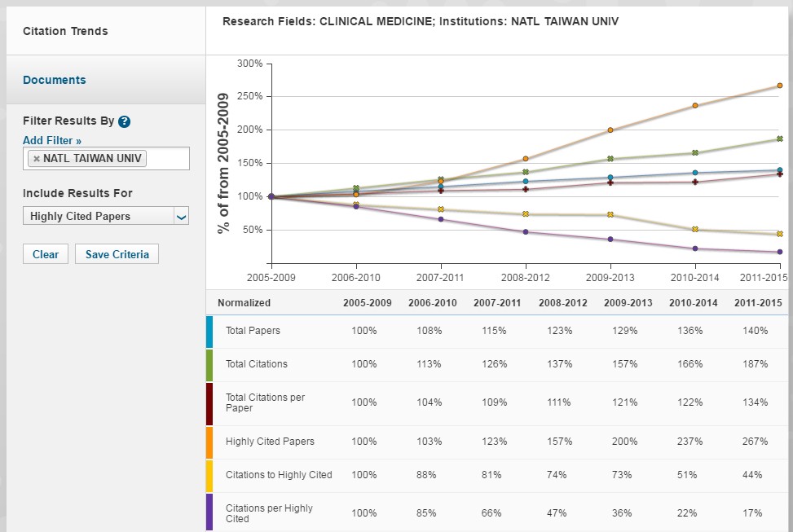Click the Citations per Highly Cited row label
This screenshot has height=532, width=793.
point(269,513)
